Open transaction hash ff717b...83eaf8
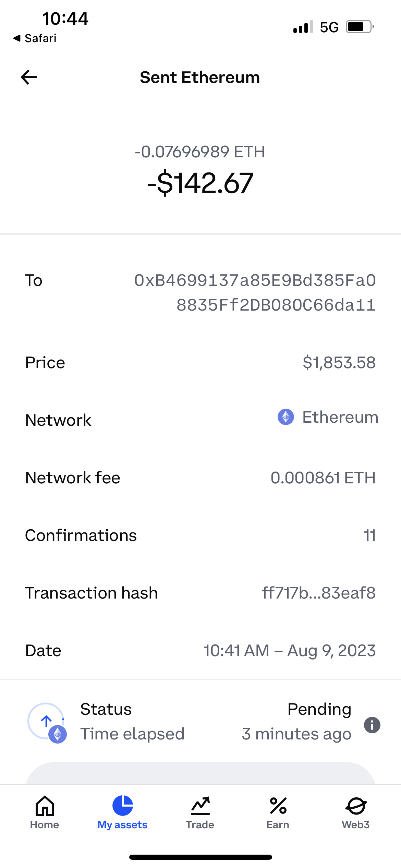Viewport: 401px width, 868px height. 319,593
